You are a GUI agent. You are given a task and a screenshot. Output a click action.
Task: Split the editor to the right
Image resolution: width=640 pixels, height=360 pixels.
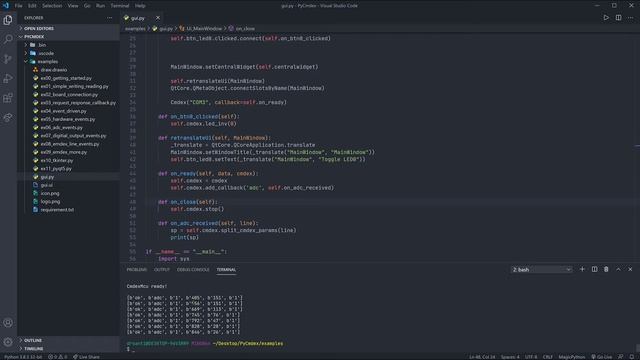pos(618,18)
